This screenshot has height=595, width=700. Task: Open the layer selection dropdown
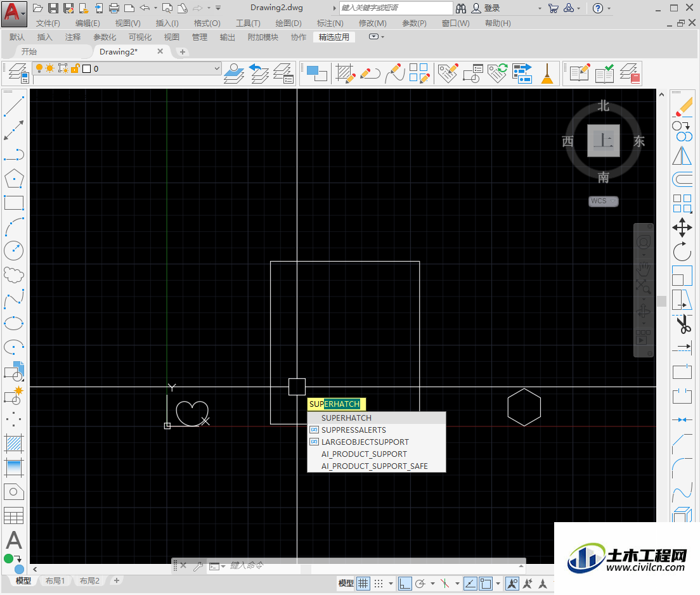coord(217,68)
